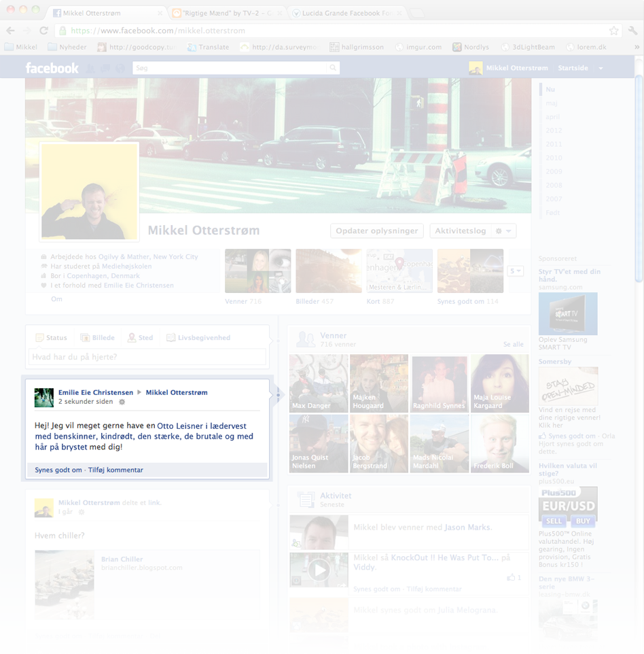Select Sted composer tab
This screenshot has height=654, width=644.
pyautogui.click(x=140, y=338)
